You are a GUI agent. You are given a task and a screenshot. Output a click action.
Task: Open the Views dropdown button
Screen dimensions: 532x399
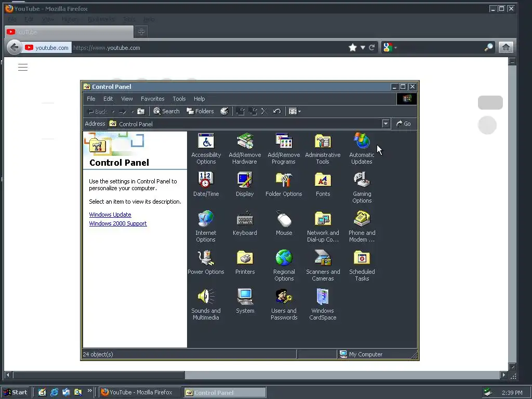[x=295, y=111]
